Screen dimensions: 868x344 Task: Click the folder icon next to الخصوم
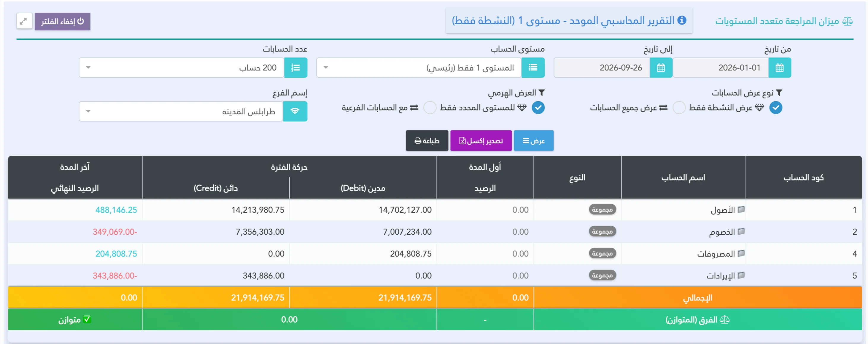pos(741,232)
